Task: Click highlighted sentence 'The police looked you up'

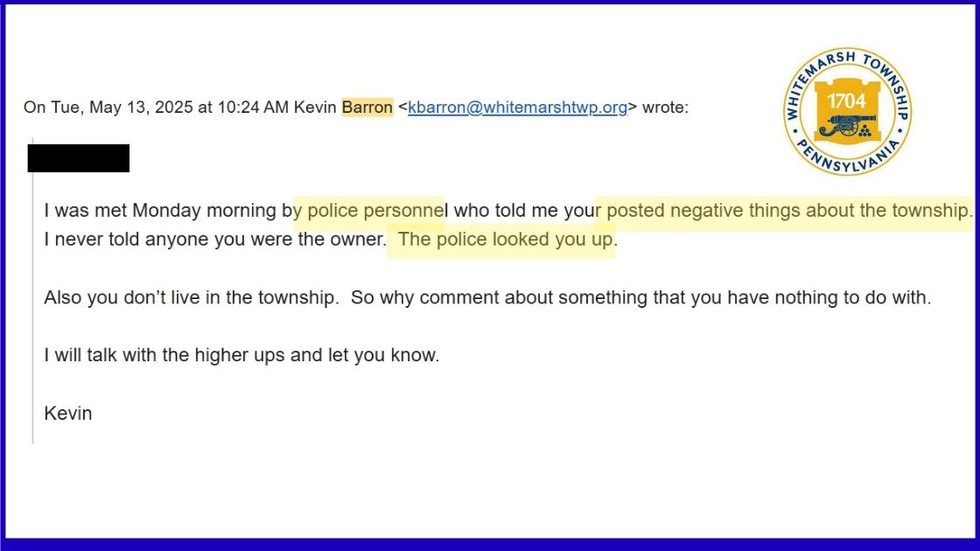Action: click(x=505, y=240)
